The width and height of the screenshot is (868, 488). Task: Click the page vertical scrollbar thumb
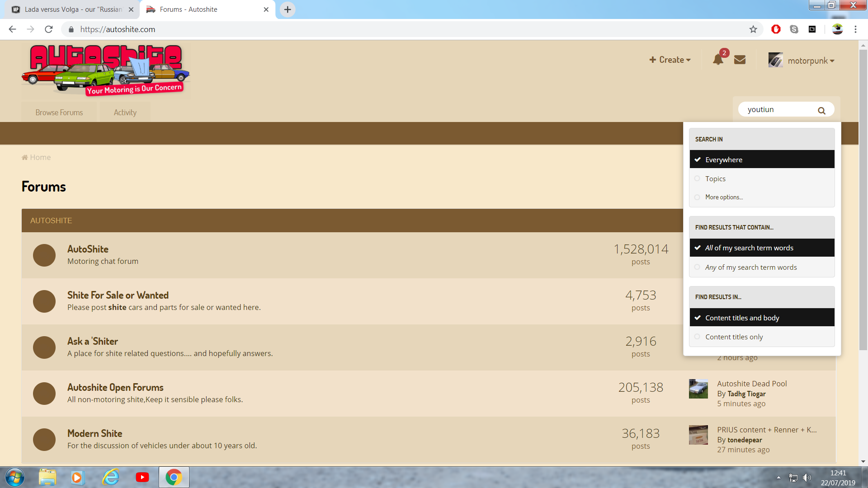(863, 199)
